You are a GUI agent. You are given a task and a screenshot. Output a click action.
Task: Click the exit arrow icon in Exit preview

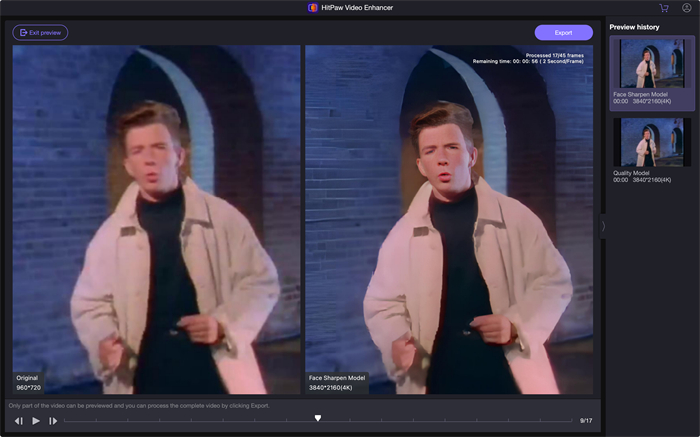[22, 33]
